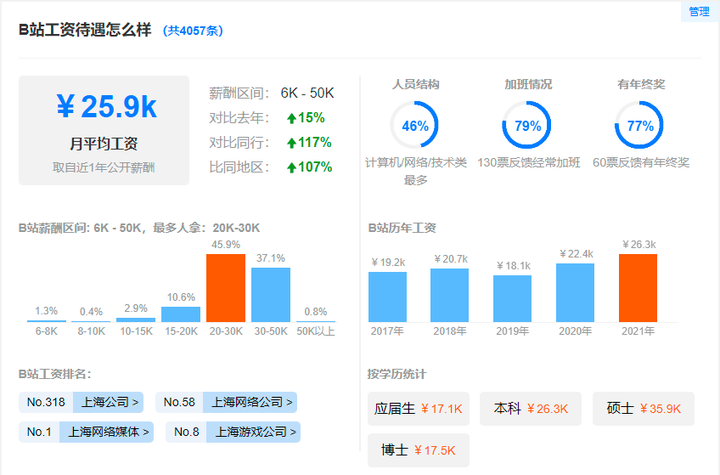Click the 45.9% bar value label
720x475 pixels.
(x=225, y=245)
